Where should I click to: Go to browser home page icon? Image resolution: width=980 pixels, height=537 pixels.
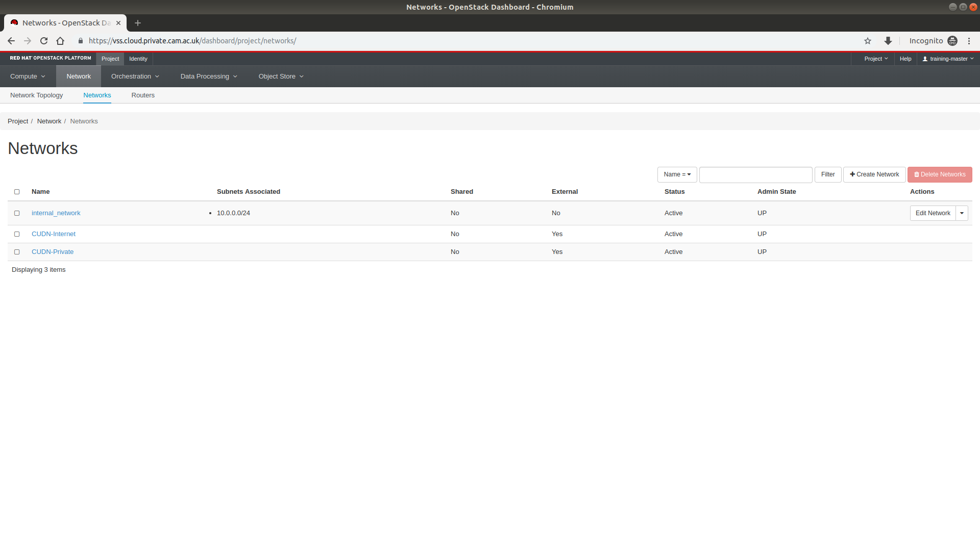[x=60, y=41]
